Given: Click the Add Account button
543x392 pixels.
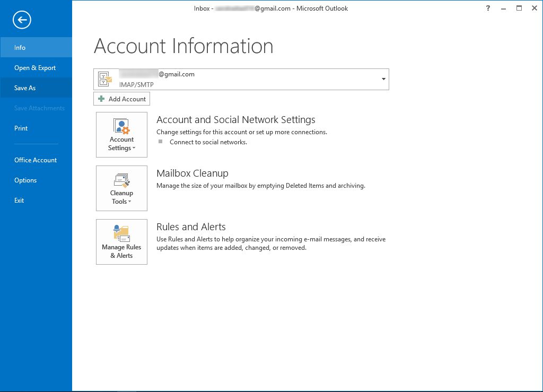Looking at the screenshot, I should (x=121, y=99).
